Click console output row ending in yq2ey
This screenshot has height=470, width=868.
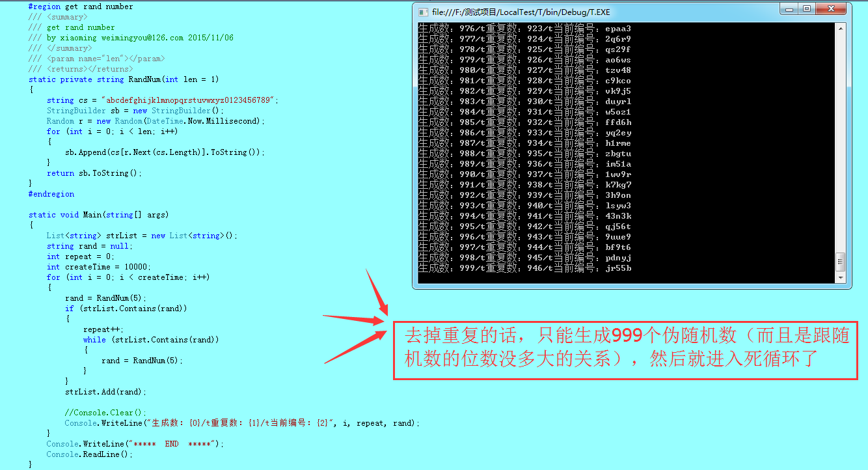524,133
